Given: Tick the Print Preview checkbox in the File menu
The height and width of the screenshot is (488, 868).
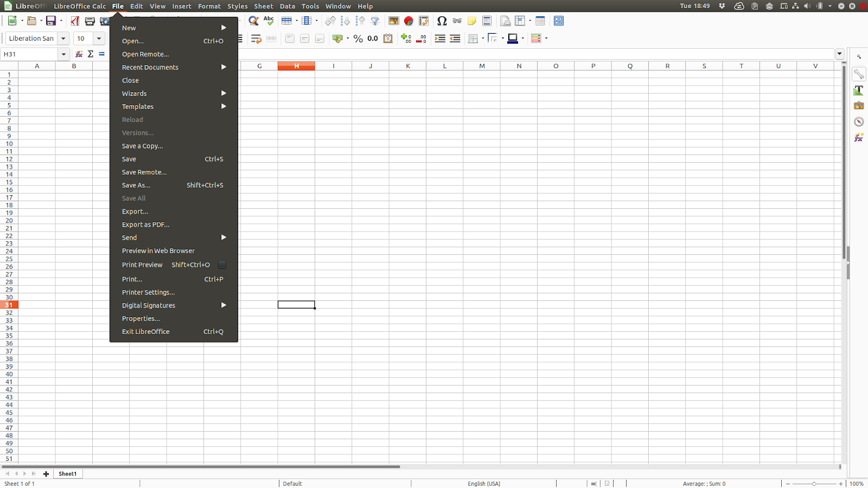Looking at the screenshot, I should point(222,265).
